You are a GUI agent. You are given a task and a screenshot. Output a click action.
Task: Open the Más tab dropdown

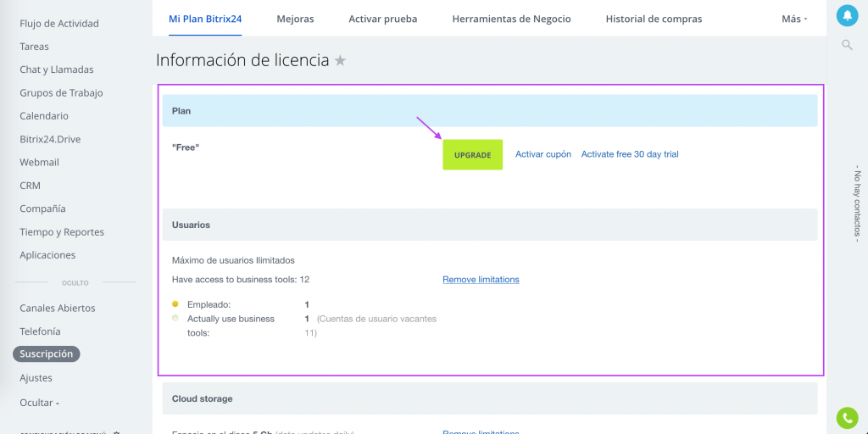(x=794, y=19)
